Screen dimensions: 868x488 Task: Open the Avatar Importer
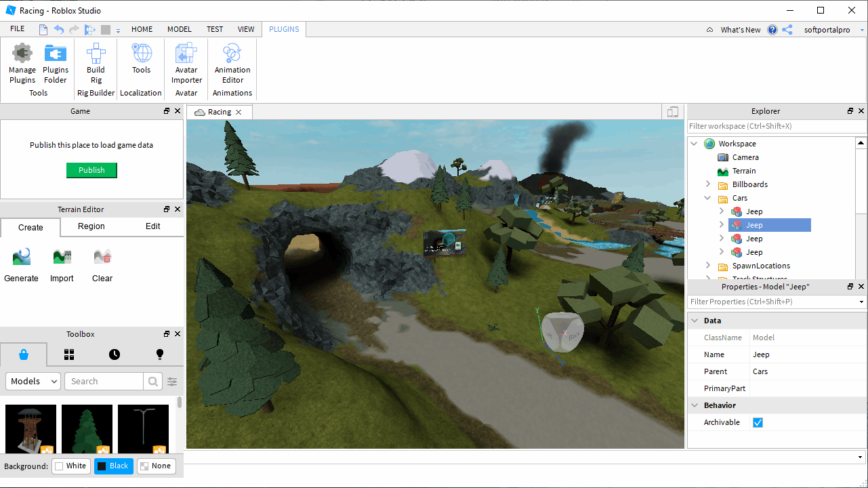[x=186, y=64]
